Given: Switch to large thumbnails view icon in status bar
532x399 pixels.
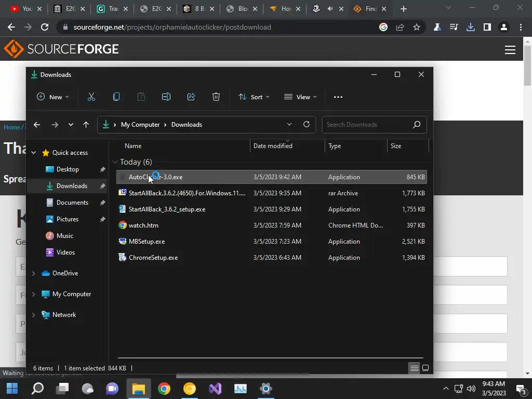Looking at the screenshot, I should click(x=425, y=368).
